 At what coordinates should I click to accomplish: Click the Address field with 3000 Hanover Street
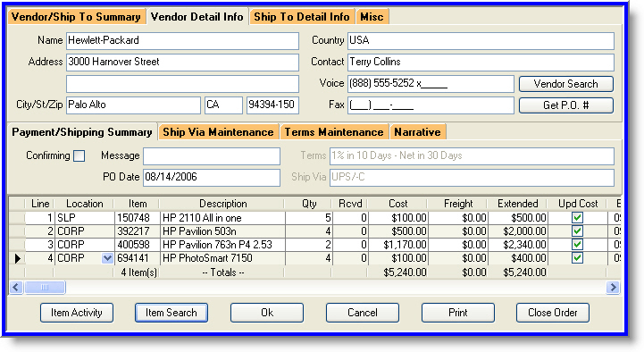[x=182, y=62]
